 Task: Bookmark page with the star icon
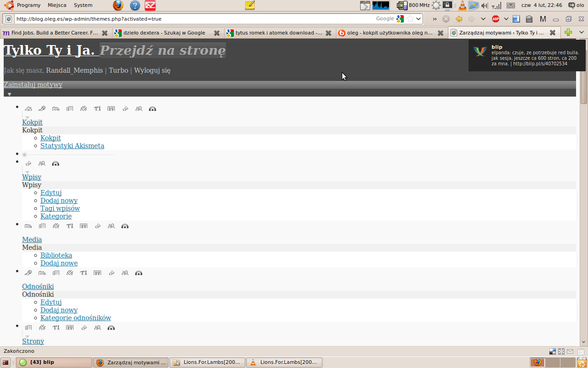pos(410,19)
